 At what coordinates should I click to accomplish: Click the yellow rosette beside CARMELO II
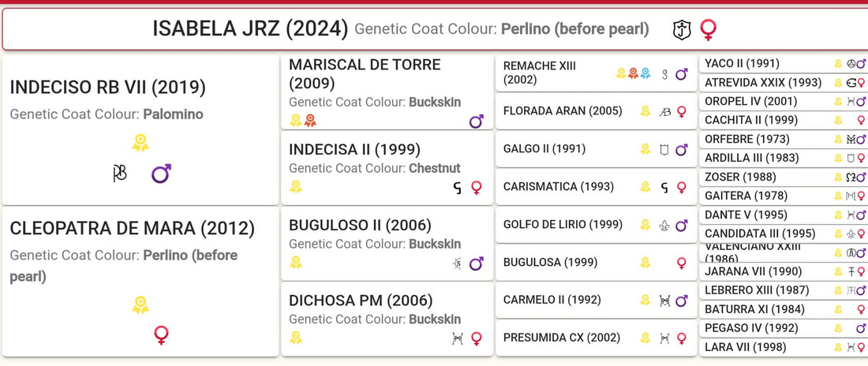(645, 301)
